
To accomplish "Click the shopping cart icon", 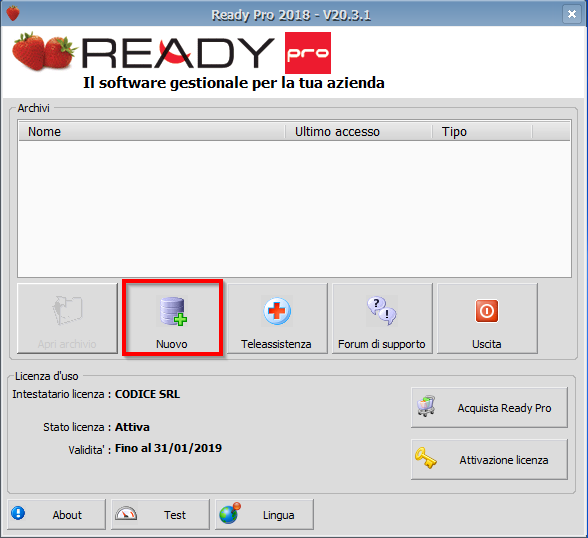I will 426,406.
